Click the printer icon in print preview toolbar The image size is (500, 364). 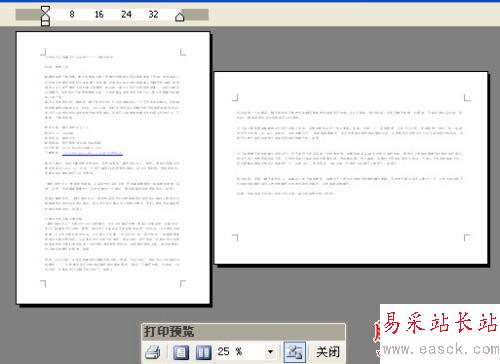(x=153, y=352)
